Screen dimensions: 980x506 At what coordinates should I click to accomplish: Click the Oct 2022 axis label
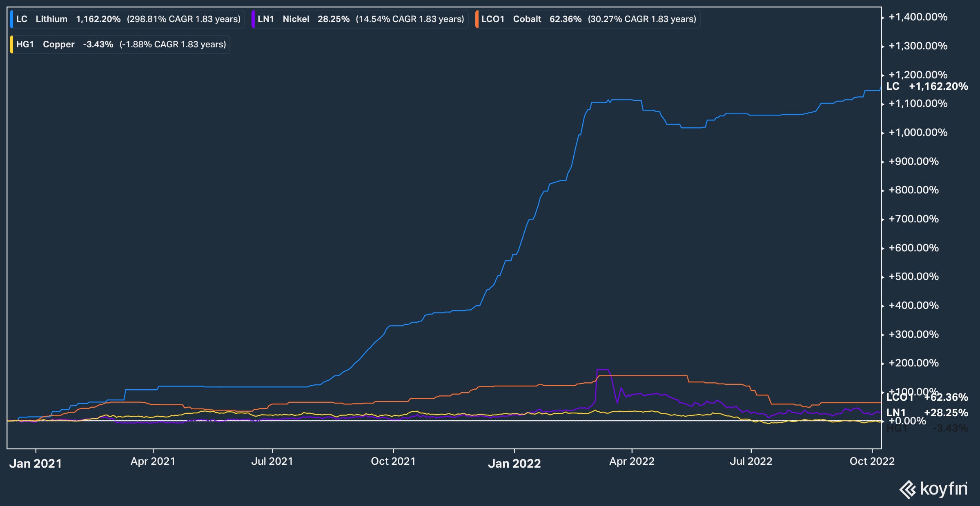(x=872, y=462)
